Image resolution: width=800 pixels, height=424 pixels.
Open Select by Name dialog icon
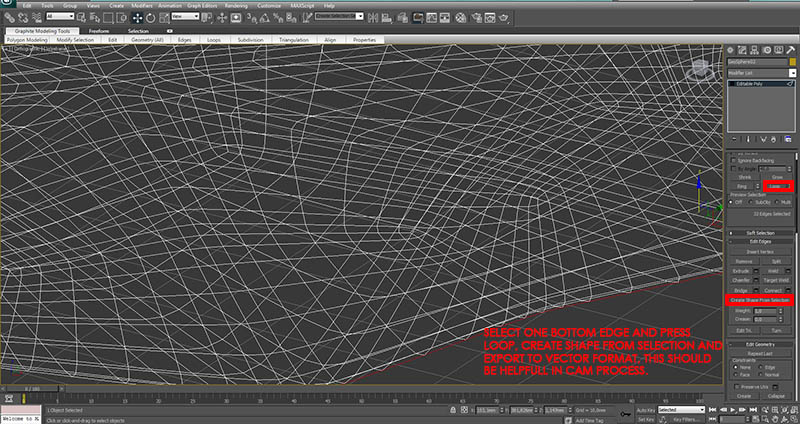click(95, 18)
